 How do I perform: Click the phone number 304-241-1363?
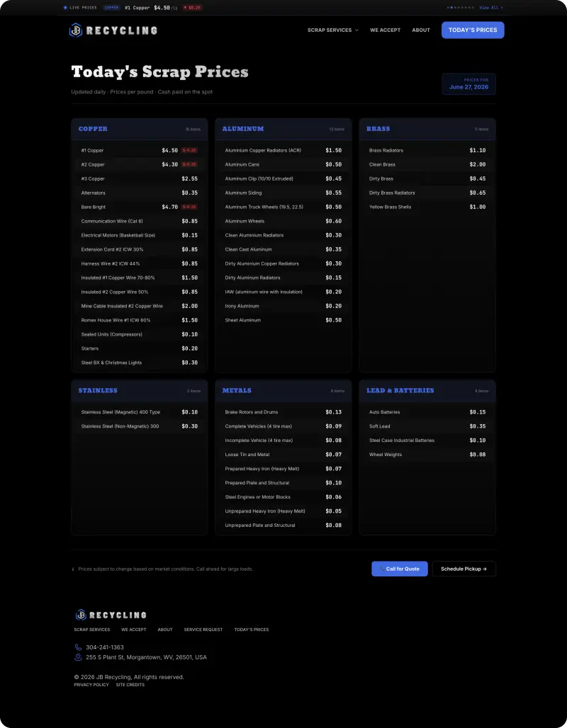click(105, 647)
